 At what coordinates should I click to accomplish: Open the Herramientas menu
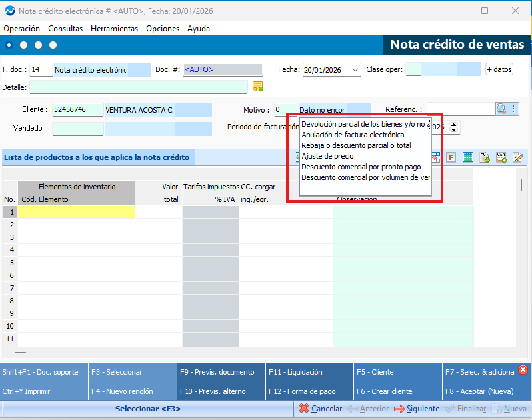[x=114, y=29]
